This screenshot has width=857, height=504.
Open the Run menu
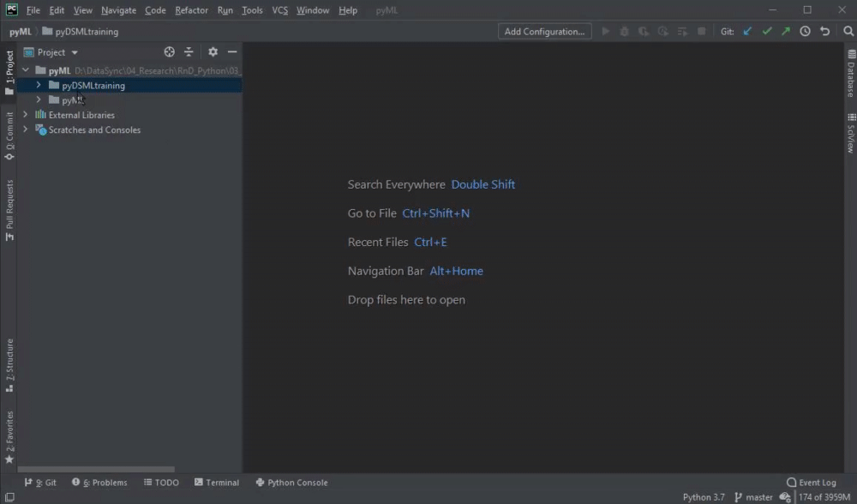pyautogui.click(x=225, y=9)
